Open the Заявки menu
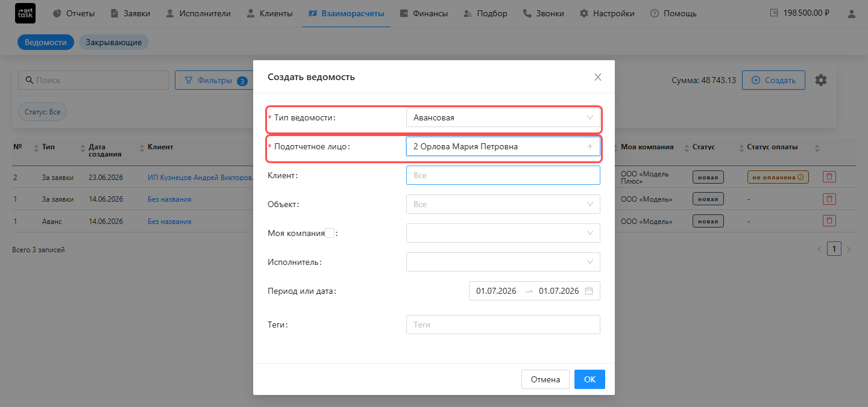This screenshot has height=407, width=868. 130,13
